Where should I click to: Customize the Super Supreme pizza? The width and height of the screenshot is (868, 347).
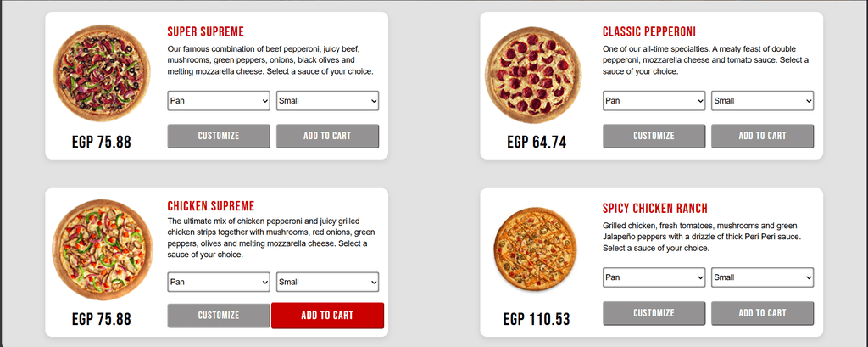(219, 136)
